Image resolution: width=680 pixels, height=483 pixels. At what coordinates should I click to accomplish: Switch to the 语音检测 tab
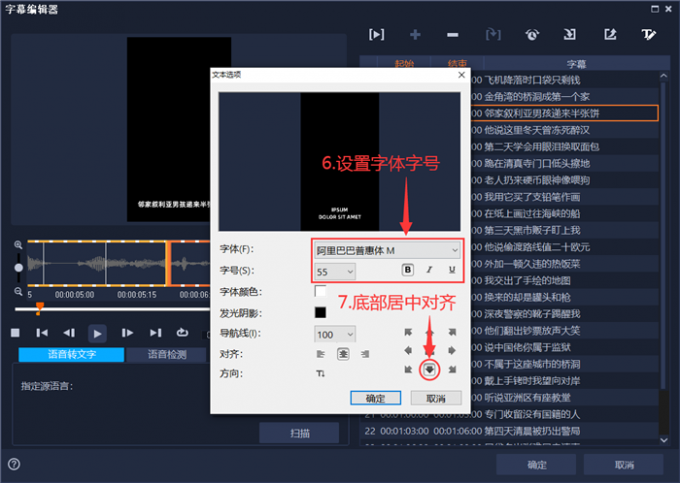(x=167, y=354)
